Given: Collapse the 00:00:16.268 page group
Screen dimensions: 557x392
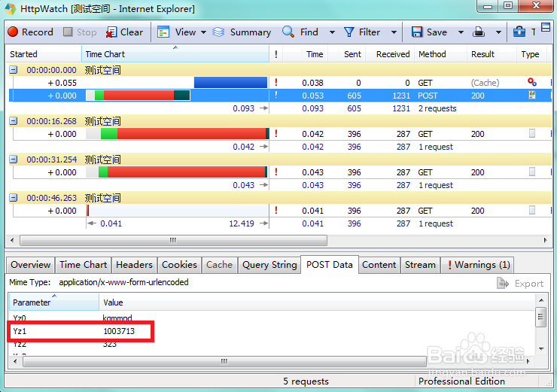Looking at the screenshot, I should 13,121.
